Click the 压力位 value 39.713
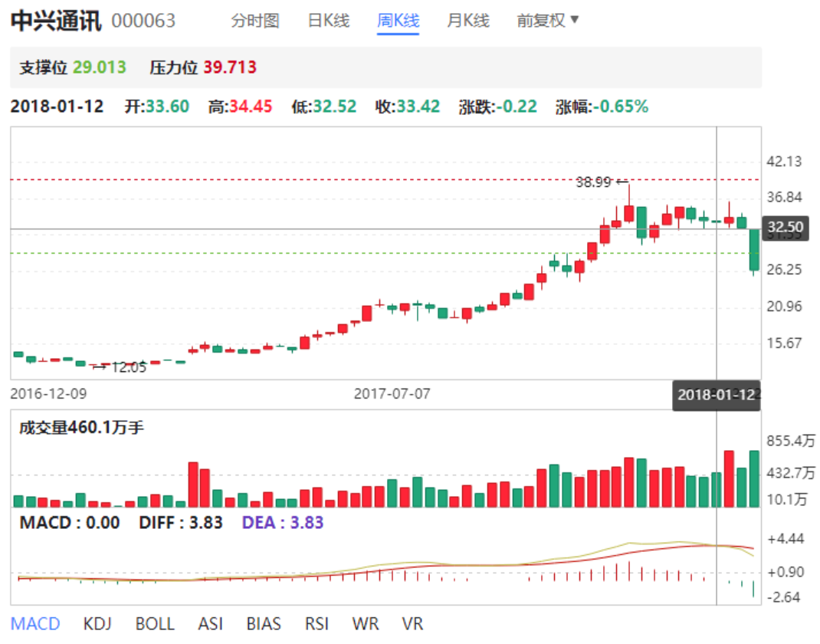The image size is (820, 644). tap(230, 67)
